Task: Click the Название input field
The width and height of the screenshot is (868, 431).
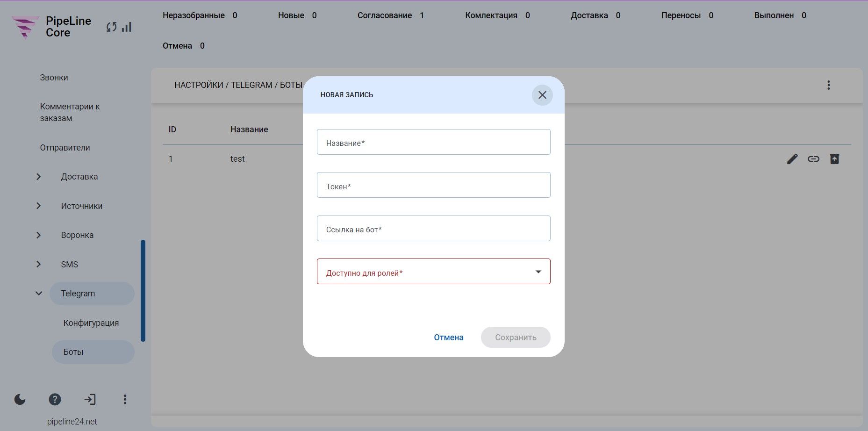Action: 434,142
